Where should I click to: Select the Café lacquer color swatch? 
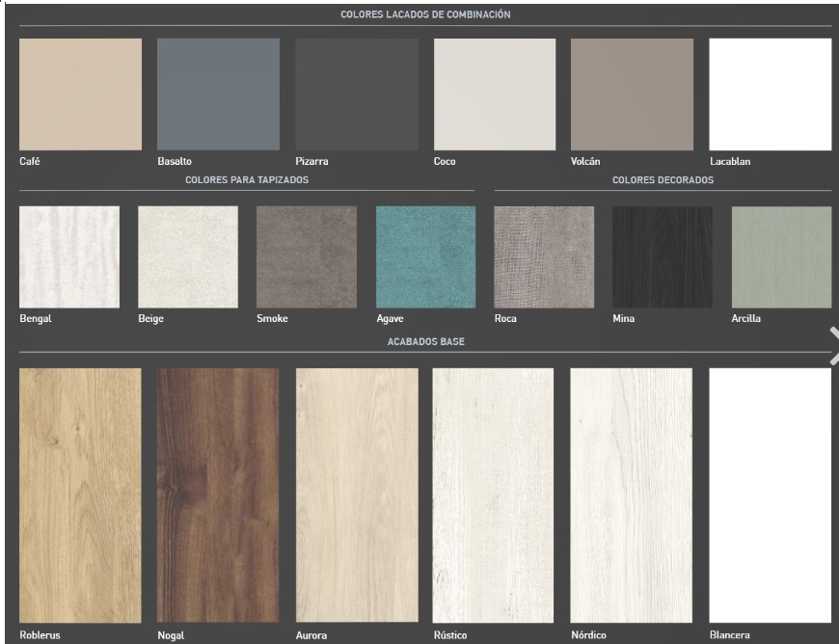(x=80, y=94)
